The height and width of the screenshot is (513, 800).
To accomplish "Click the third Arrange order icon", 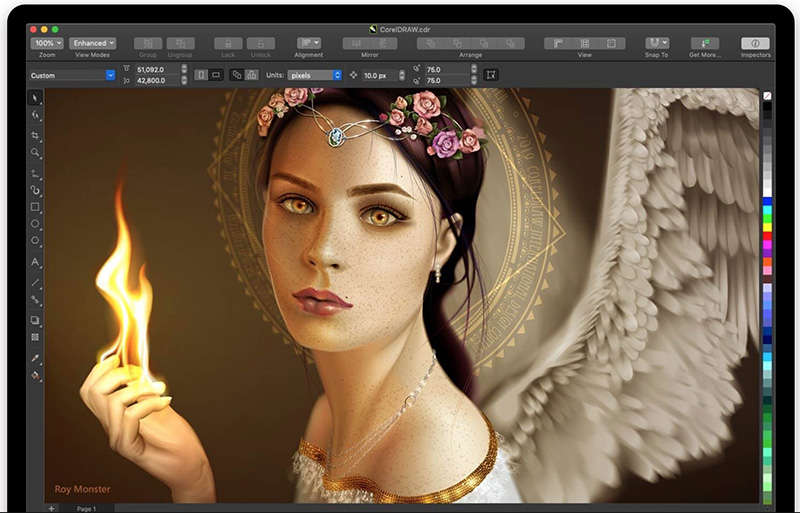I will point(484,43).
